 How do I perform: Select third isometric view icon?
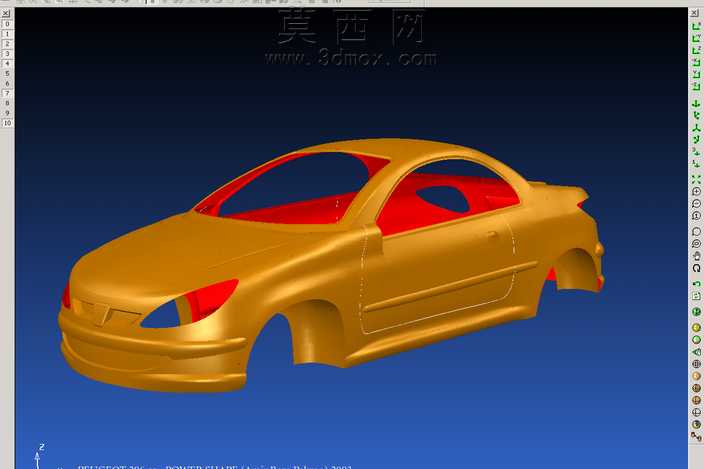coord(696,128)
